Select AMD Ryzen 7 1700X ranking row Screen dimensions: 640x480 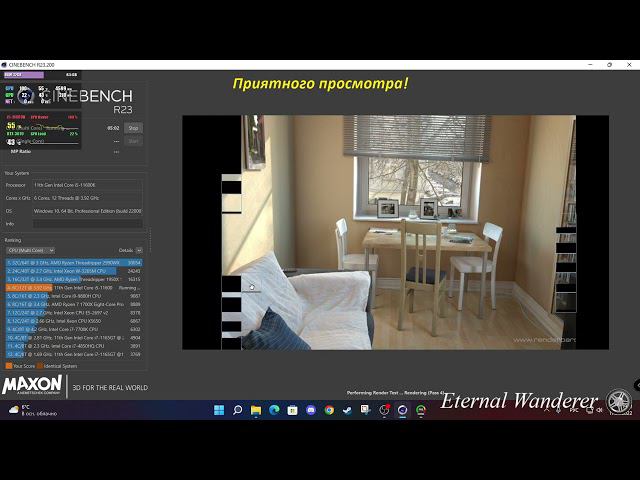74,304
